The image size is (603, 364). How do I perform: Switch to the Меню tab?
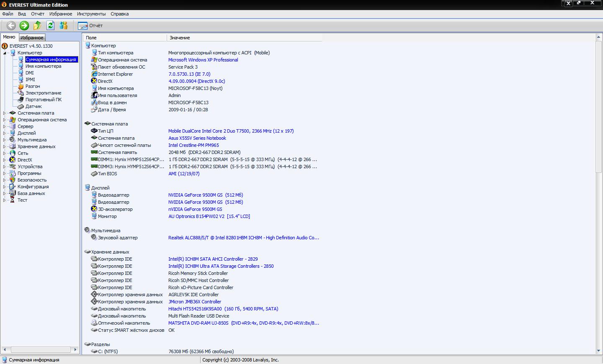(9, 37)
